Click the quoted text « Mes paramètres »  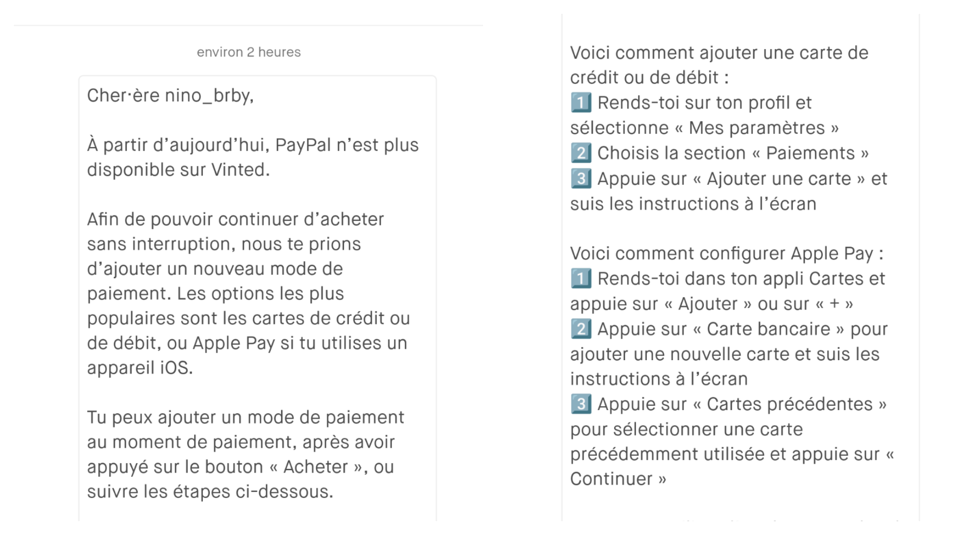click(x=757, y=128)
